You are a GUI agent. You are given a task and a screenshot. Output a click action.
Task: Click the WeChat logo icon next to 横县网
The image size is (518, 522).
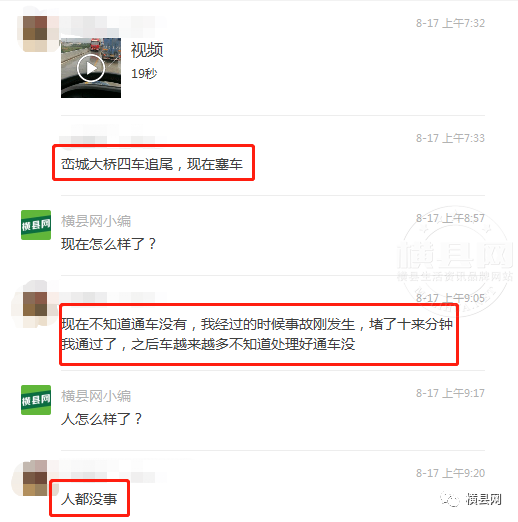(450, 499)
